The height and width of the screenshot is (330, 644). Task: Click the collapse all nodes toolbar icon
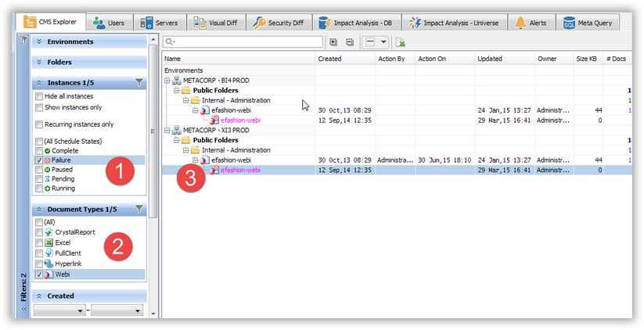(349, 42)
